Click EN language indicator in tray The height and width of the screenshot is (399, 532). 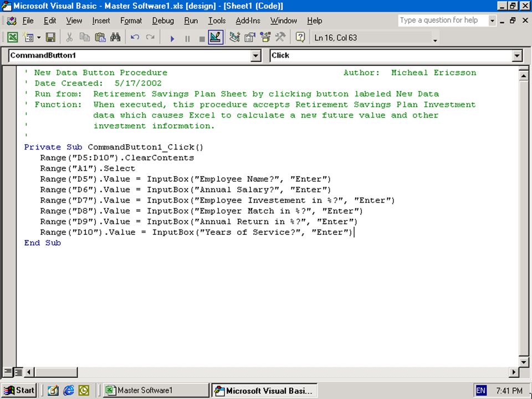click(480, 391)
